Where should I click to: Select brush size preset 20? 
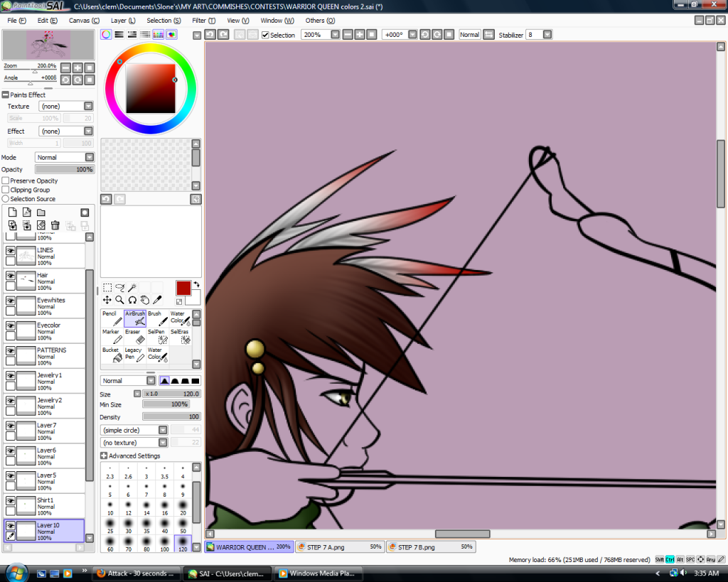click(x=183, y=508)
